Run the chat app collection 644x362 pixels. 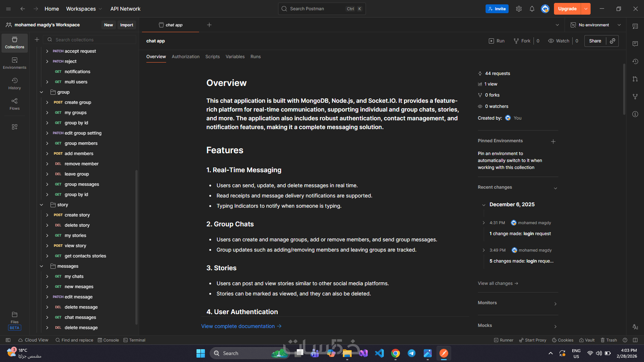(497, 41)
